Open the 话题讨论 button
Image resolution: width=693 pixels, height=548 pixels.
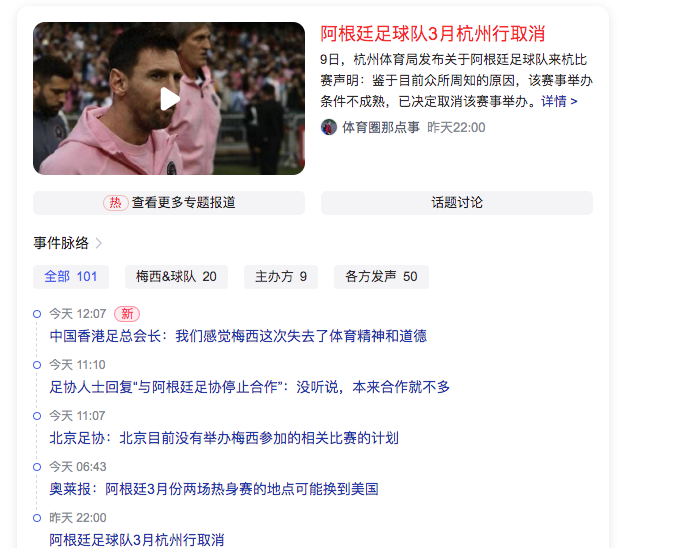pyautogui.click(x=457, y=203)
